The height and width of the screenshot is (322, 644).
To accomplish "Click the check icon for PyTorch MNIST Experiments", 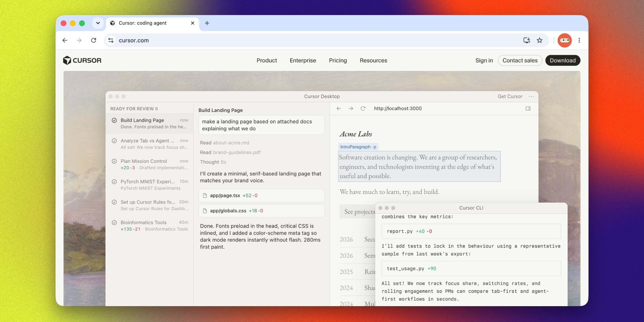I will (114, 182).
